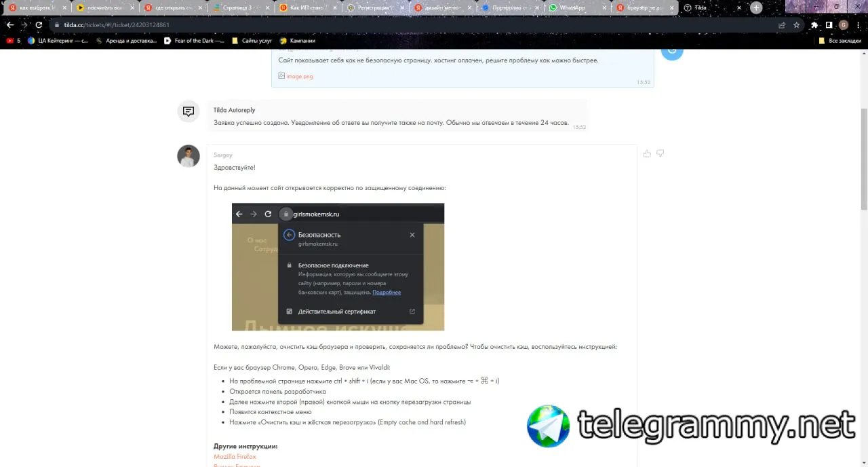This screenshot has height=467, width=868.
Task: Switch to the 'Страница 3' tab
Action: [240, 8]
